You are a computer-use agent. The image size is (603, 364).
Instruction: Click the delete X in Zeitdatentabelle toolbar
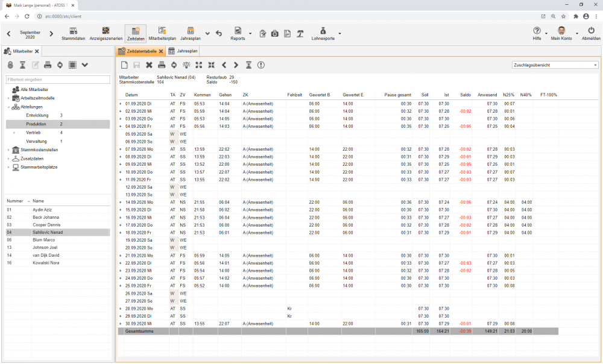(x=149, y=65)
